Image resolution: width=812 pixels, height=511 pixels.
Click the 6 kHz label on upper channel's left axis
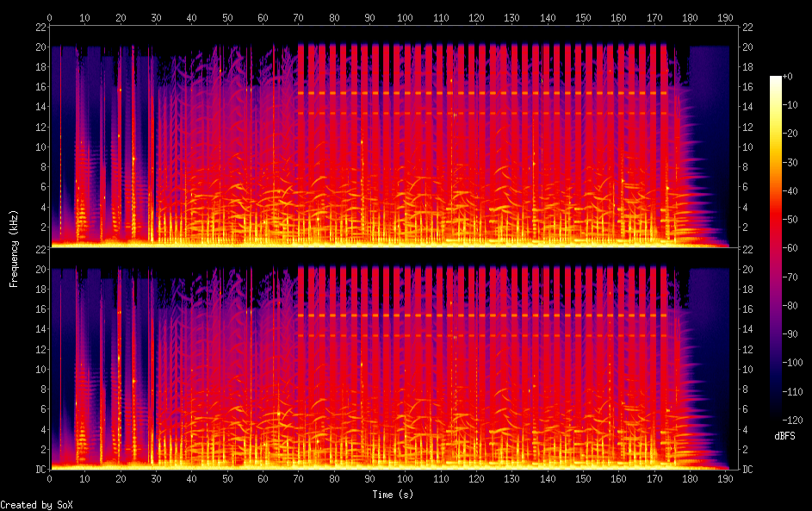point(41,187)
